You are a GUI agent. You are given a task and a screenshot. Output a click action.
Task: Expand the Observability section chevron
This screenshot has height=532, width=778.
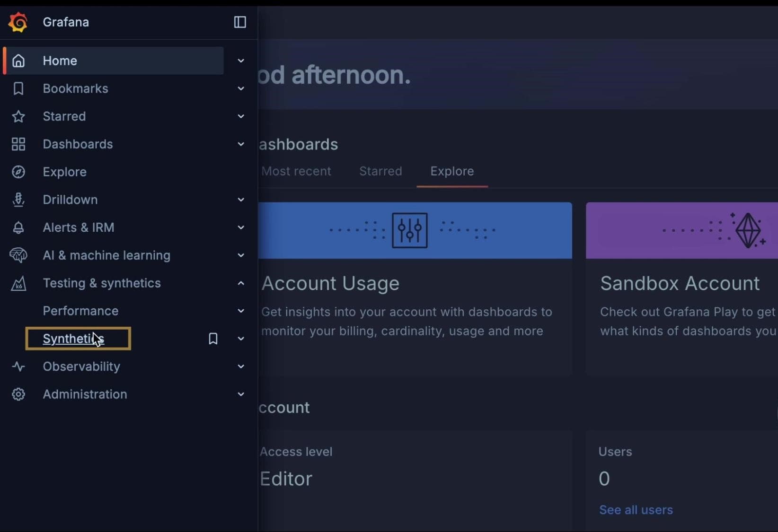241,366
